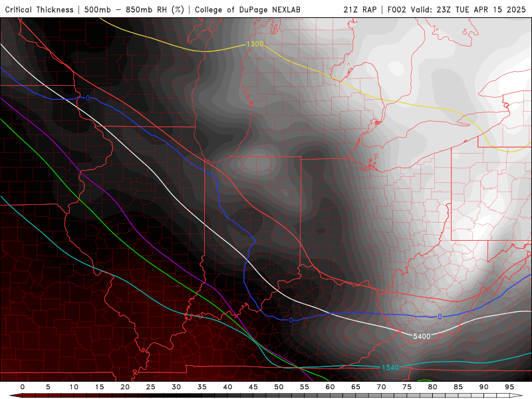Click the '45' value on the color scale
This screenshot has height=399, width=532.
(253, 387)
